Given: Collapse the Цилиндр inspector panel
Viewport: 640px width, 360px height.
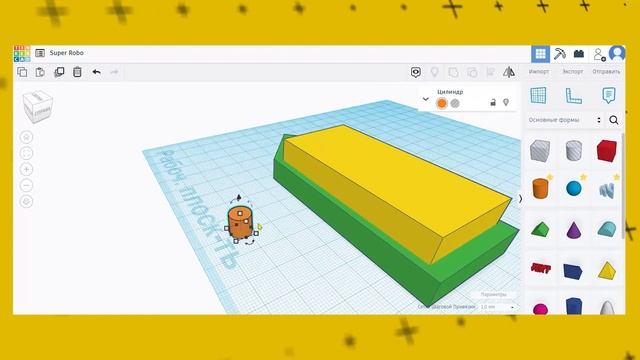Looking at the screenshot, I should coord(425,99).
